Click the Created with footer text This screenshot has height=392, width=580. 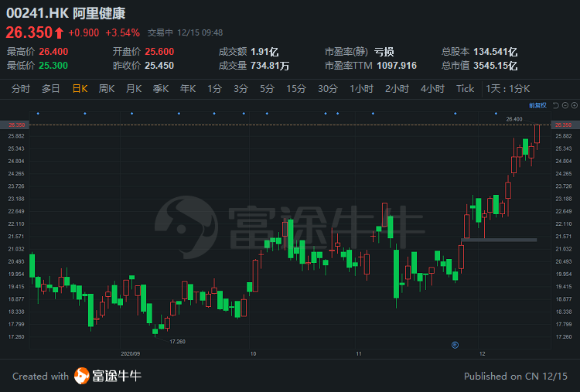coord(40,377)
